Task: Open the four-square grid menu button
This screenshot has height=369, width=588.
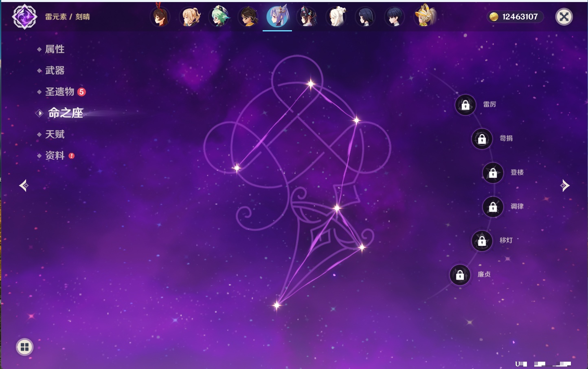Action: pyautogui.click(x=24, y=347)
